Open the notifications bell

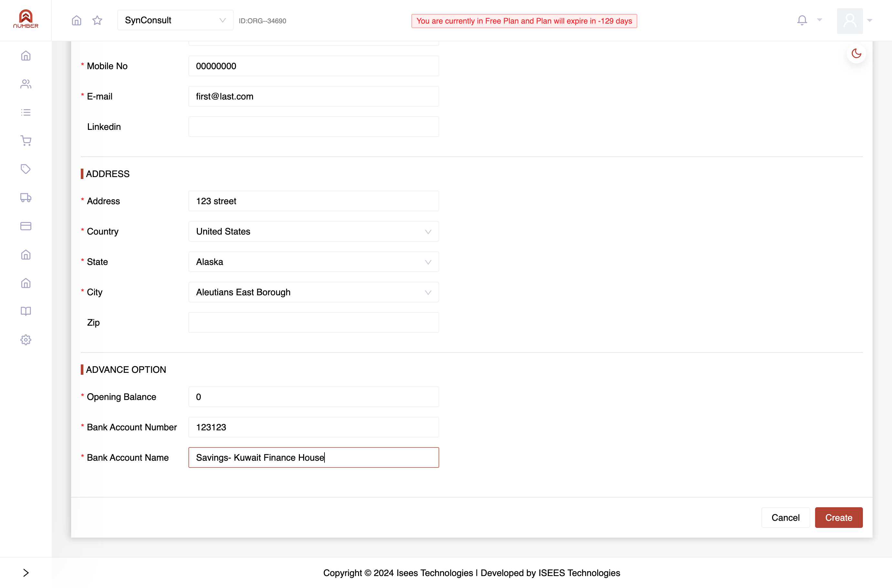[x=802, y=20]
